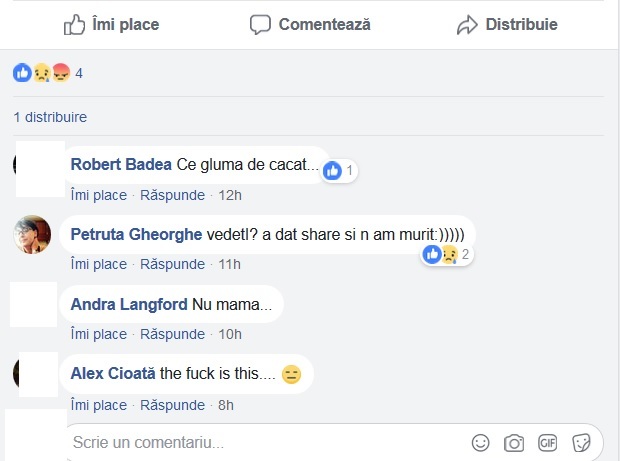Open Robert Badea's profile name link

click(121, 164)
